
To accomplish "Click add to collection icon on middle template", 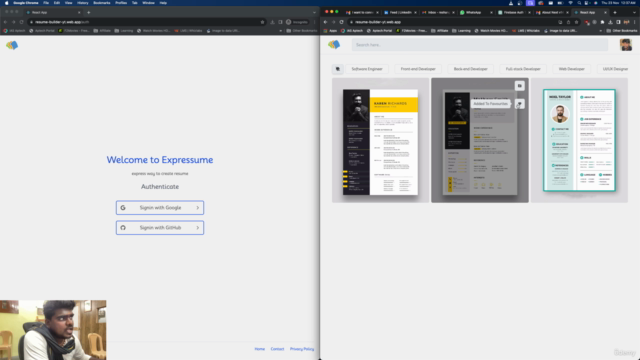I will pyautogui.click(x=520, y=86).
